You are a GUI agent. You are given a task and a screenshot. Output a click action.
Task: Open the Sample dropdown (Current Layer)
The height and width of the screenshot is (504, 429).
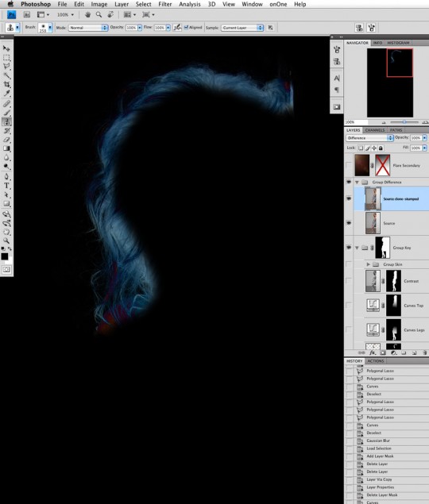[242, 28]
